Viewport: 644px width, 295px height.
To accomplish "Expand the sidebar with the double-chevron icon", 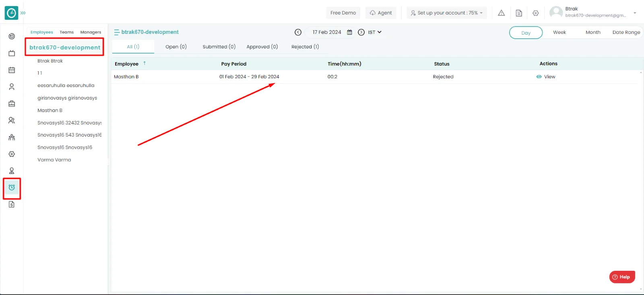I will (23, 13).
